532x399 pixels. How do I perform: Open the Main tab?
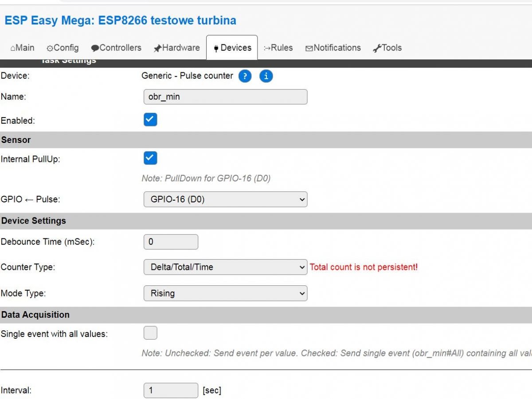[x=22, y=48]
